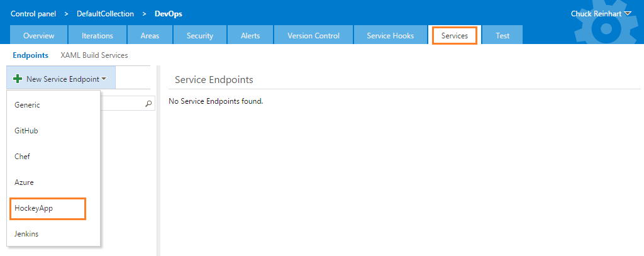Open the Chuck Reinhart user menu arrow
644x256 pixels.
click(627, 14)
